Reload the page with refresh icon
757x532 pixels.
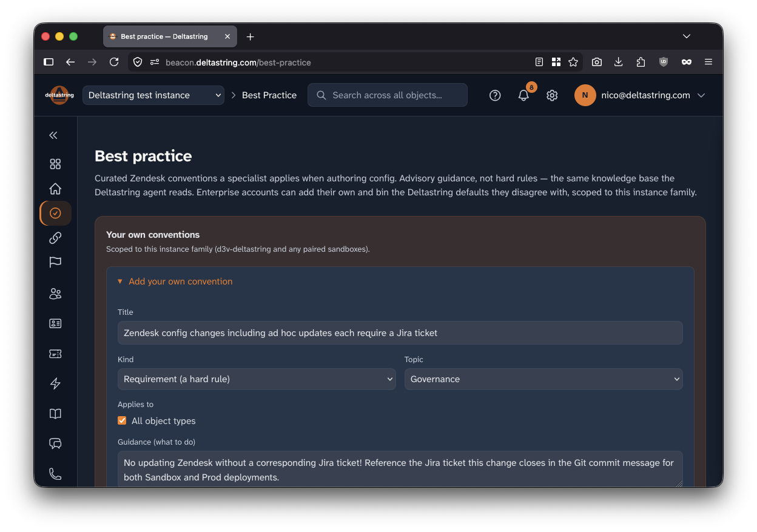(x=114, y=62)
